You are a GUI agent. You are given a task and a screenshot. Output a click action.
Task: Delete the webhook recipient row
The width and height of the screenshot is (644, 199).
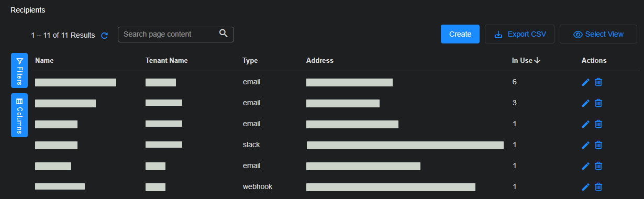[598, 187]
